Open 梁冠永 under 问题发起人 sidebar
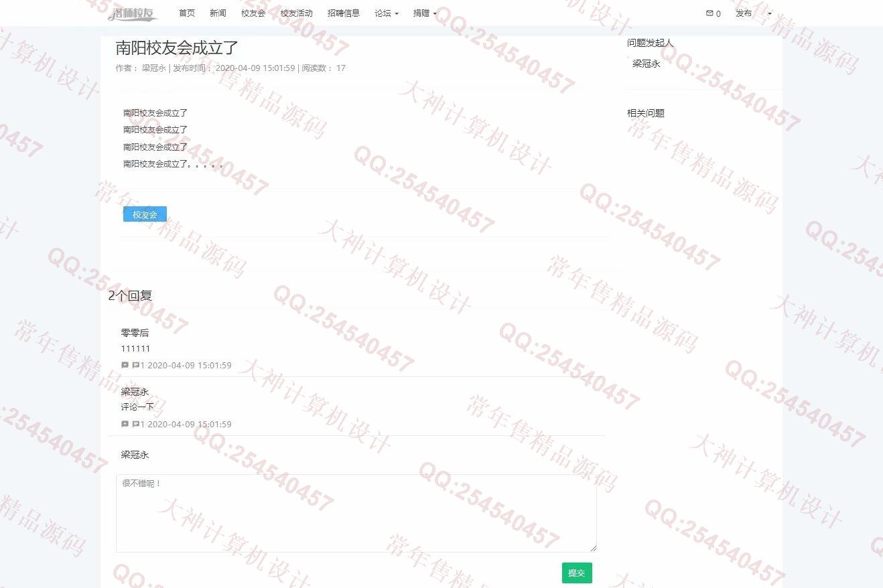The height and width of the screenshot is (588, 883). pyautogui.click(x=646, y=64)
